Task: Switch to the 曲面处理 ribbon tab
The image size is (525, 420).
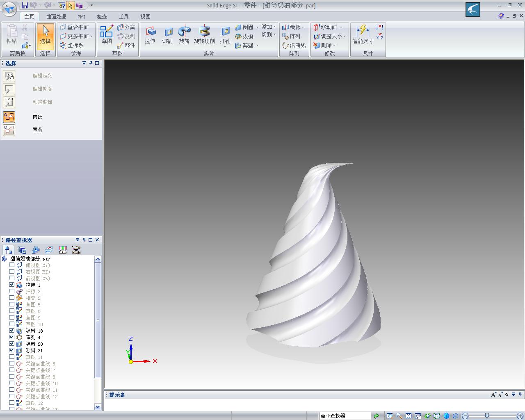Action: click(x=56, y=17)
